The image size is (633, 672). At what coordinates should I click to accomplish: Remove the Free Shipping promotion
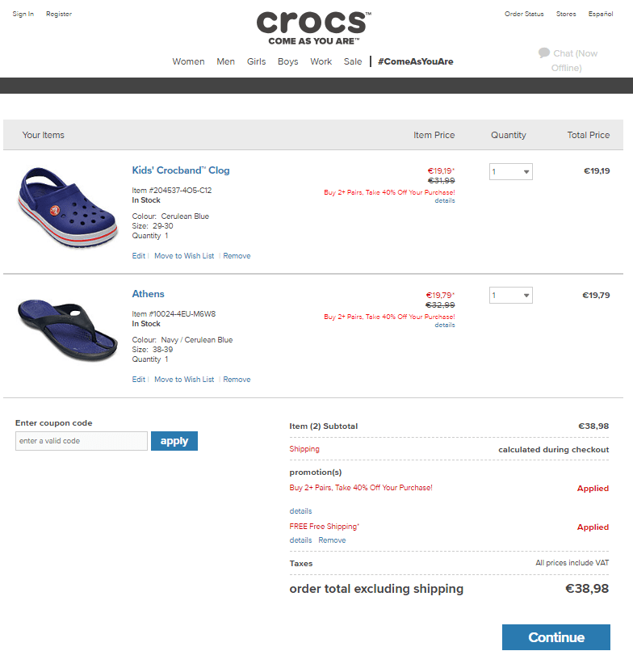pos(332,540)
